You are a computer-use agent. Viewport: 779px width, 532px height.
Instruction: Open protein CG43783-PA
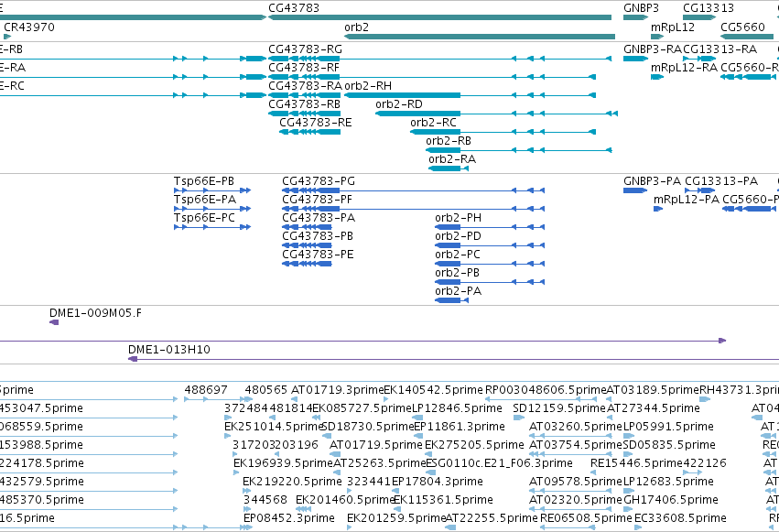[319, 218]
